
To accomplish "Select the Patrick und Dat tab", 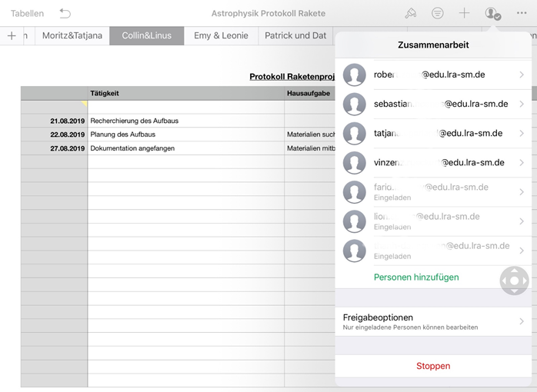I will 295,35.
